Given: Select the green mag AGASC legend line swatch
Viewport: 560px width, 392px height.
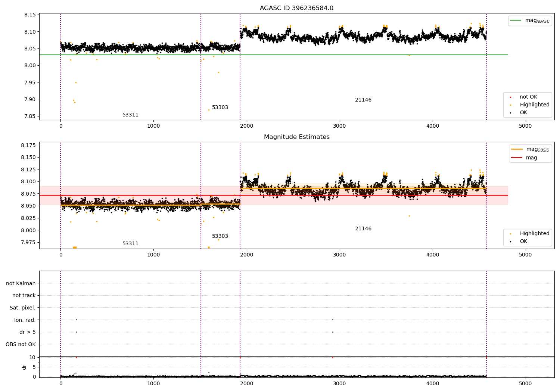Looking at the screenshot, I should pos(516,21).
